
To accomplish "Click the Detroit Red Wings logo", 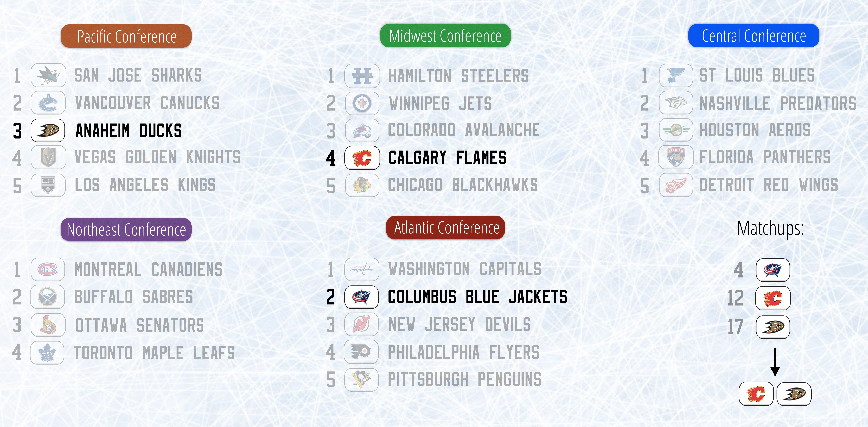I will (676, 185).
